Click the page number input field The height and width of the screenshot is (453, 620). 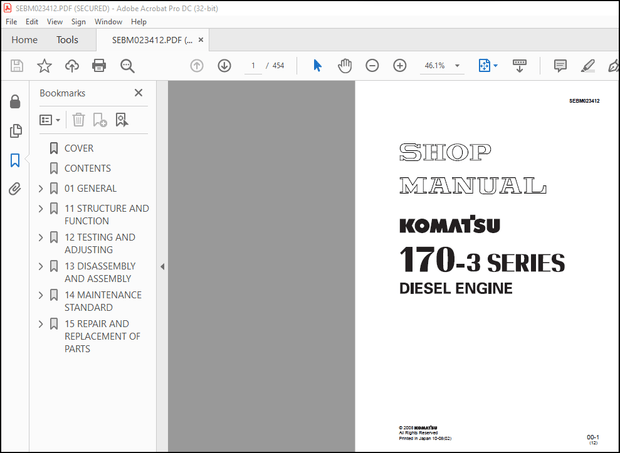click(253, 66)
